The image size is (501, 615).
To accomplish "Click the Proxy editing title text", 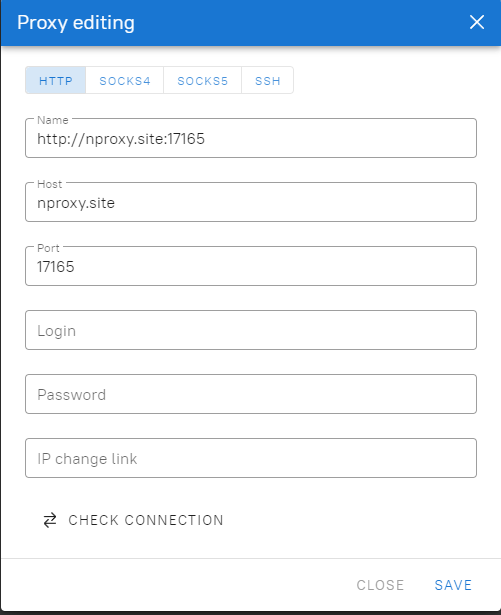I will (76, 23).
